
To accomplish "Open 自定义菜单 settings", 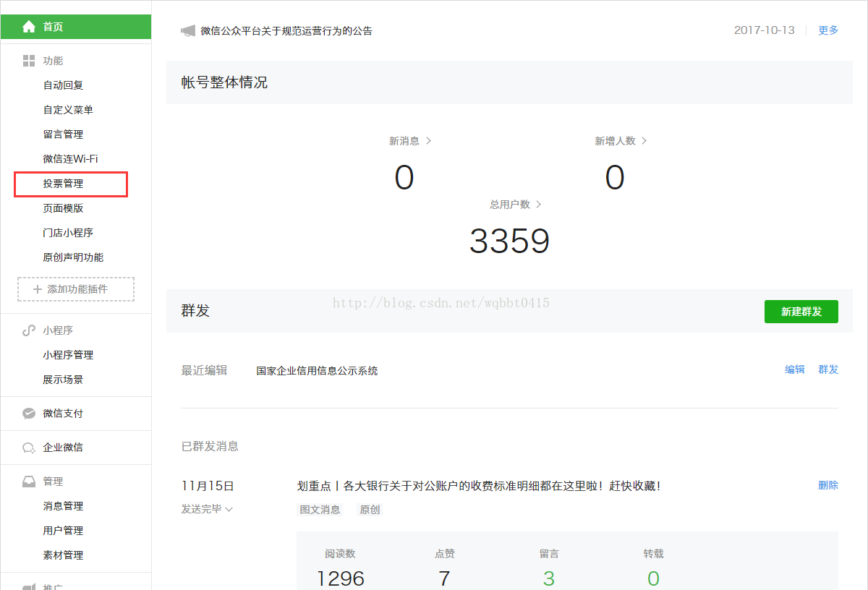I will pyautogui.click(x=68, y=110).
